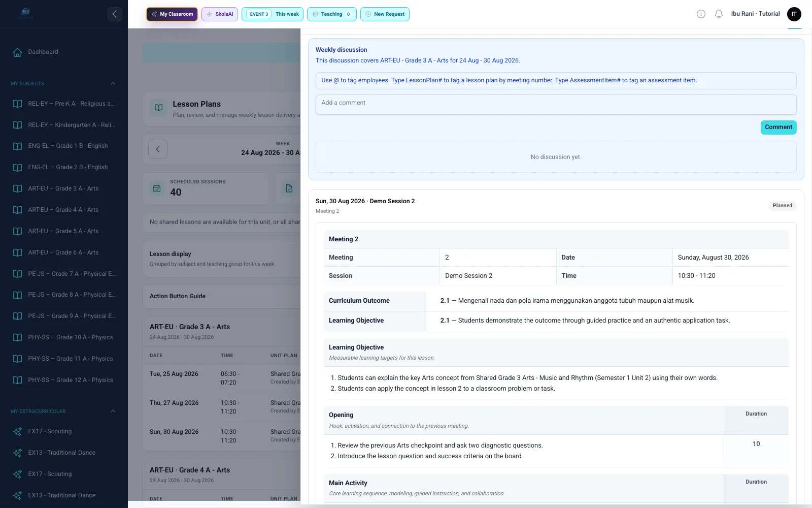Image resolution: width=812 pixels, height=508 pixels.
Task: Click the book icon for REL-EY Kindergarten A
Action: pos(17,125)
